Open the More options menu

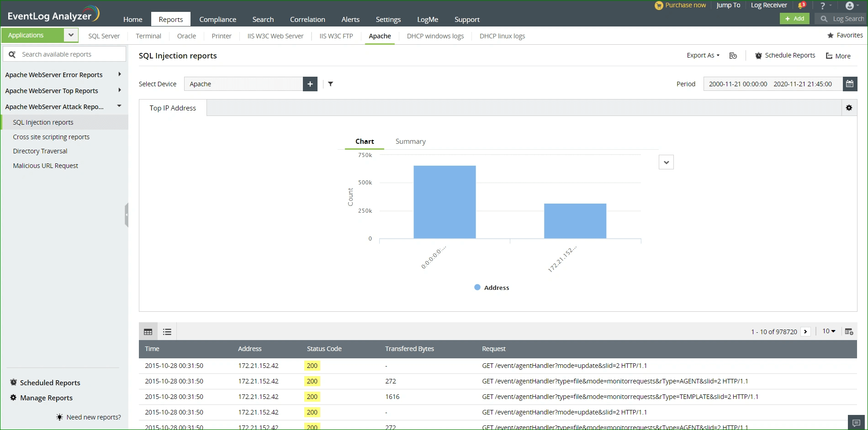click(838, 56)
